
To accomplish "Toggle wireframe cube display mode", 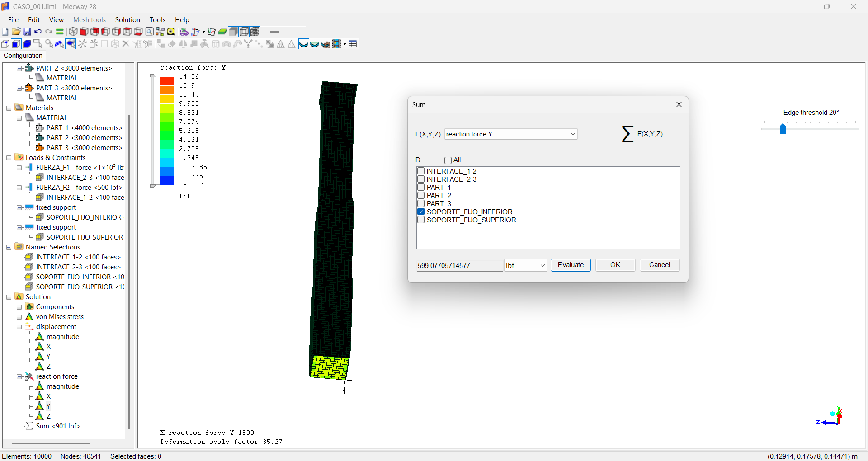I will tap(244, 32).
